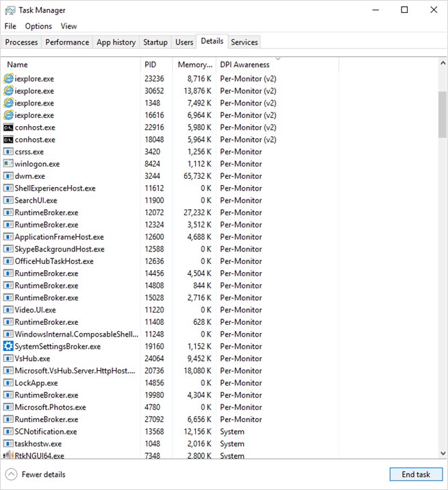Click the conhost.exe console icon for PID 22916
448x490 pixels.
tap(8, 127)
